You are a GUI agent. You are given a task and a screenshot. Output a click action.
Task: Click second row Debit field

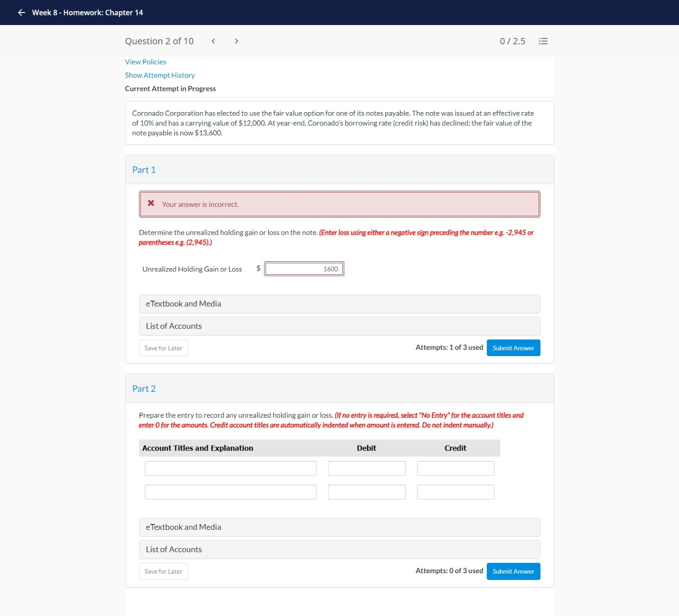[366, 492]
